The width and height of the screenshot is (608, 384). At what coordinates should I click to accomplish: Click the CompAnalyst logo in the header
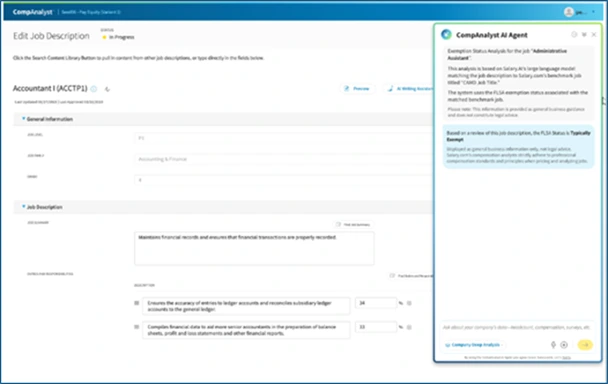coord(32,12)
